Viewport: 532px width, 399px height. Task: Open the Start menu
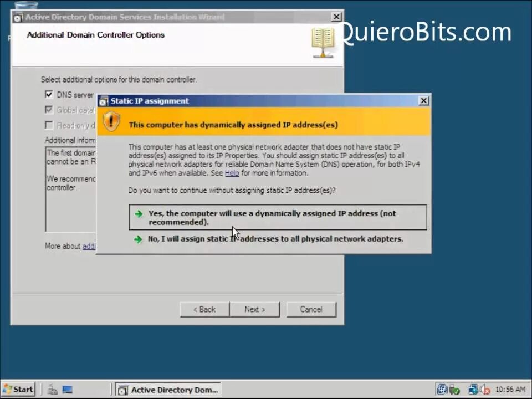click(x=18, y=390)
